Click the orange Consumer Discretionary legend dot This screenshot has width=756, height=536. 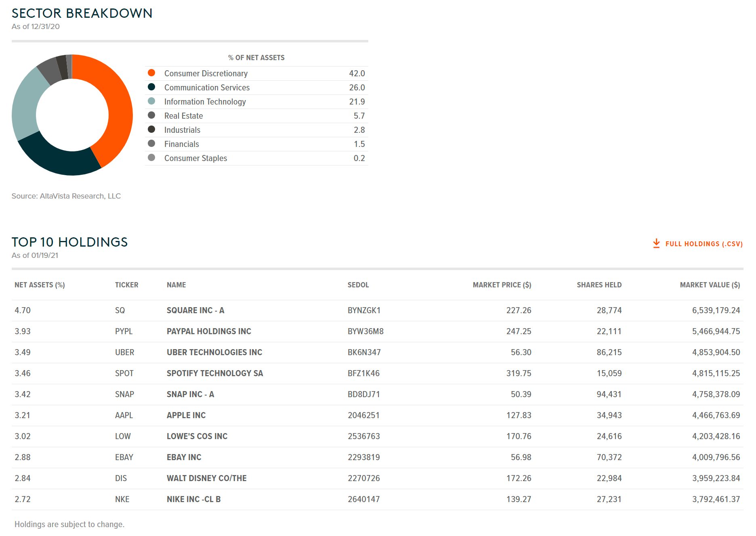click(151, 73)
